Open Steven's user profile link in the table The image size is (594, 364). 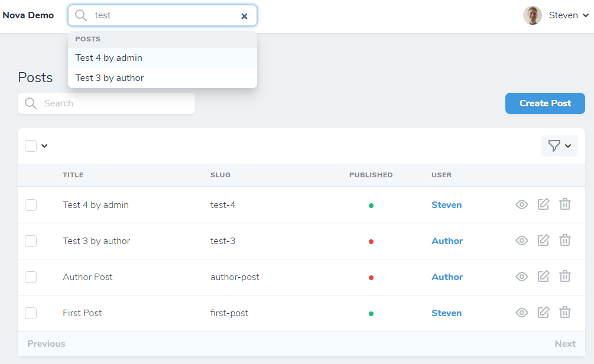[x=446, y=204]
